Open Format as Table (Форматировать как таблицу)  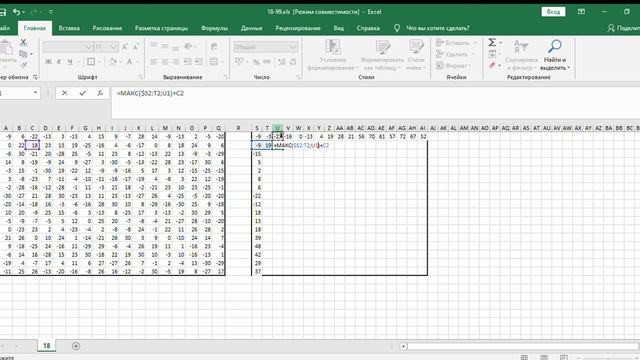[x=382, y=55]
